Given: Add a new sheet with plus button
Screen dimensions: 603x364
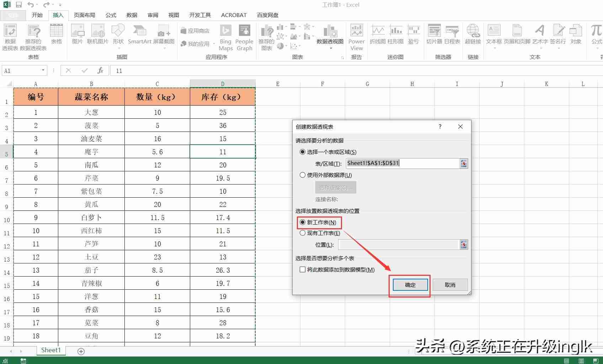Looking at the screenshot, I should click(81, 352).
